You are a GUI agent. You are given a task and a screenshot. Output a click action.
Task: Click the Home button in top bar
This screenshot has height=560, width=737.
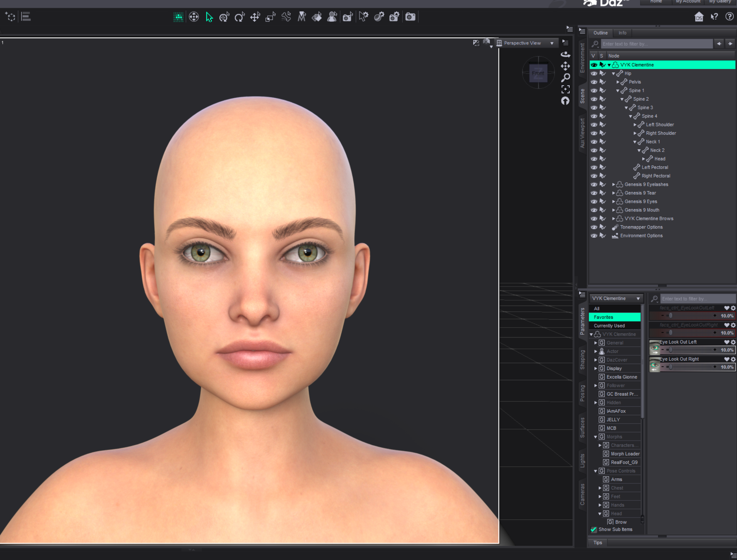pyautogui.click(x=656, y=2)
